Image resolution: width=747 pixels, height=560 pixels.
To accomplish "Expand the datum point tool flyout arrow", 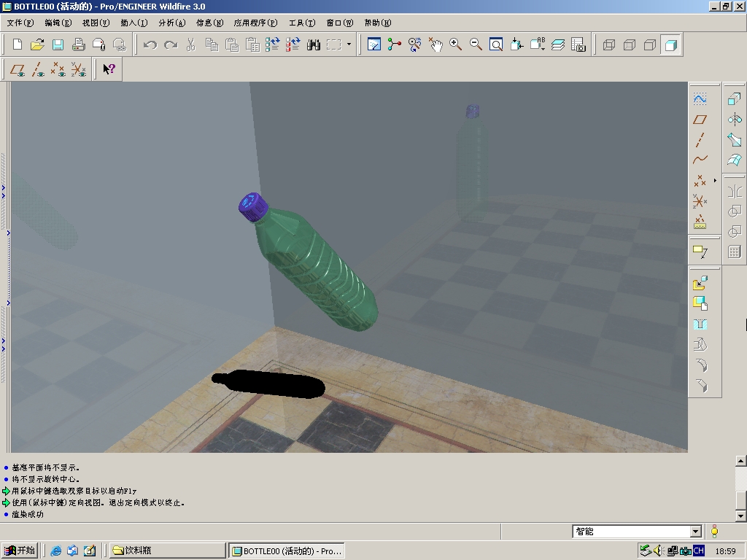I will 715,180.
